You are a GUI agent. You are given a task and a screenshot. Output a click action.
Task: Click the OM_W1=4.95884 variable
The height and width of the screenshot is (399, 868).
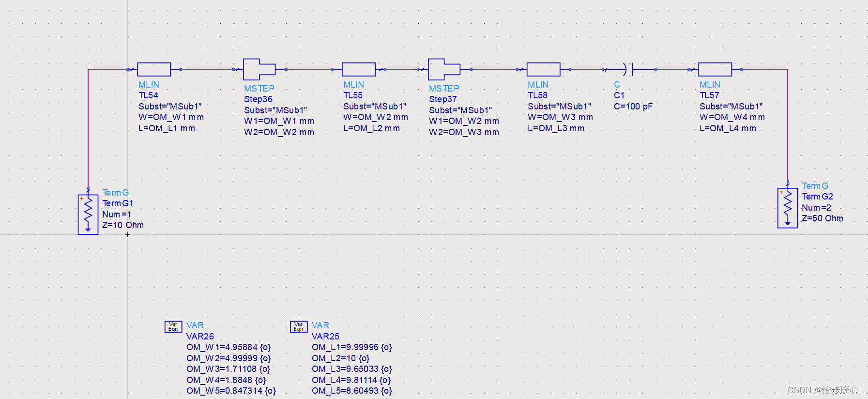[x=228, y=347]
